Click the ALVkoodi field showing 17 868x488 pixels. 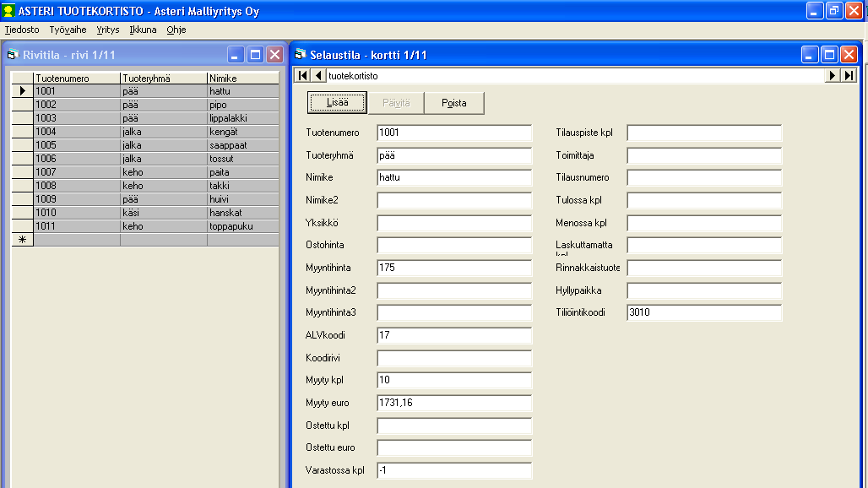pyautogui.click(x=454, y=335)
